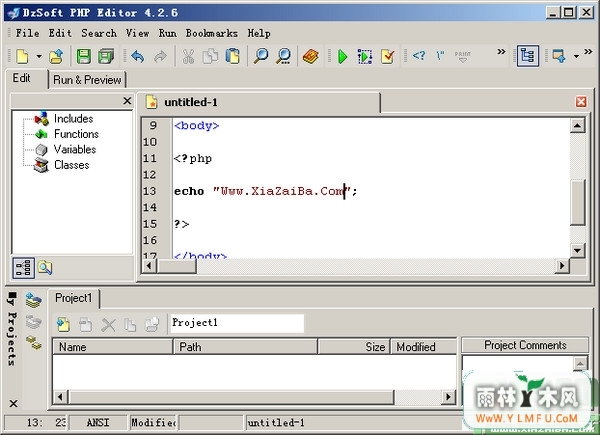Sort project files by Size column
The height and width of the screenshot is (435, 600).
click(354, 347)
